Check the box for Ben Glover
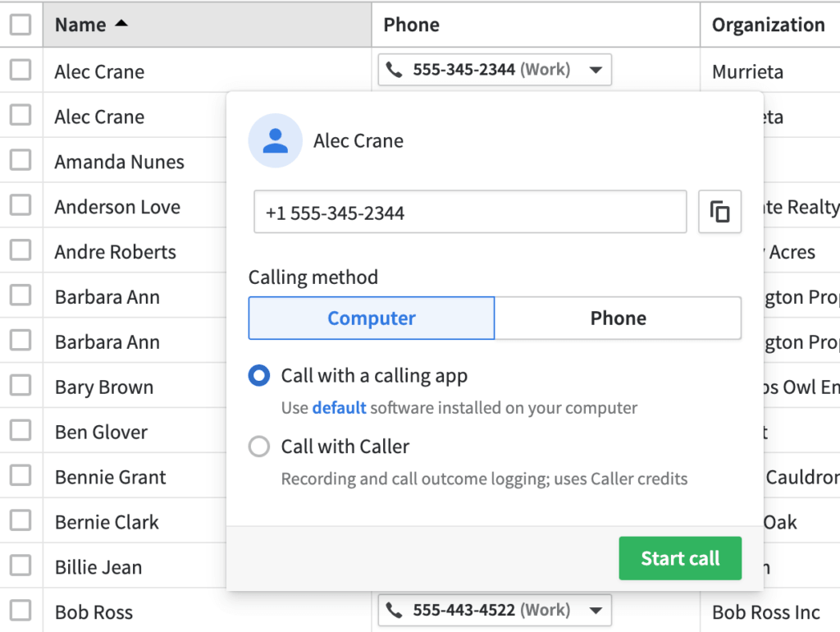 click(x=21, y=430)
